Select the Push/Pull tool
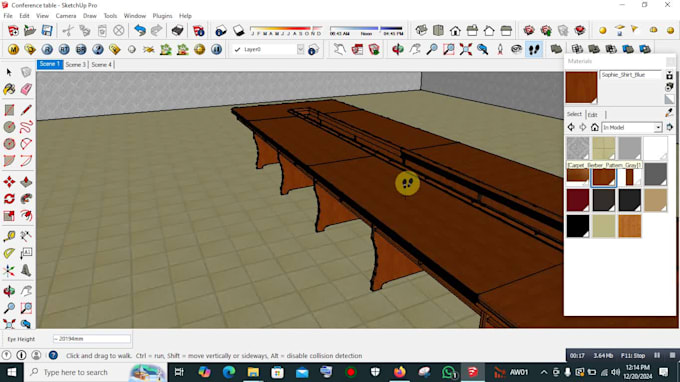Image resolution: width=680 pixels, height=382 pixels. point(26,182)
